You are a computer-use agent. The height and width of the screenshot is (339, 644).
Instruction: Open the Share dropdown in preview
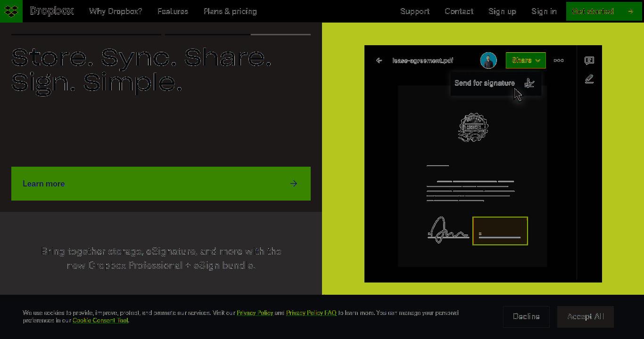coord(526,60)
